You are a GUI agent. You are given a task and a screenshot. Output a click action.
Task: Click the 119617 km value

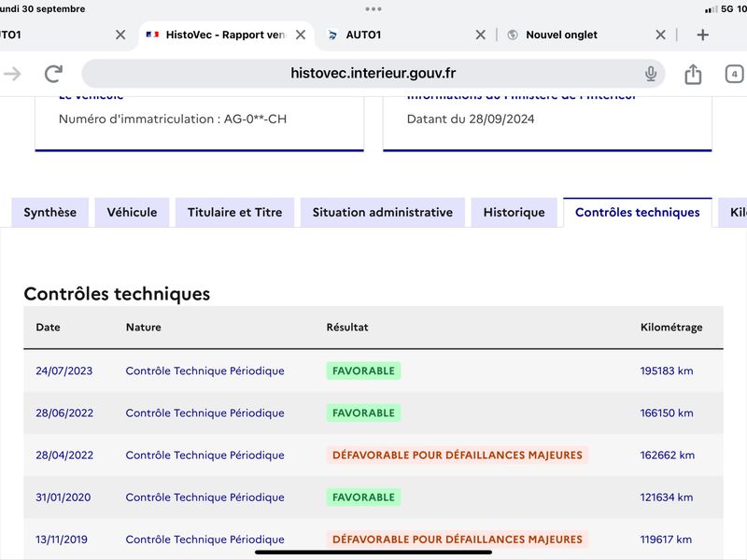[x=666, y=539]
